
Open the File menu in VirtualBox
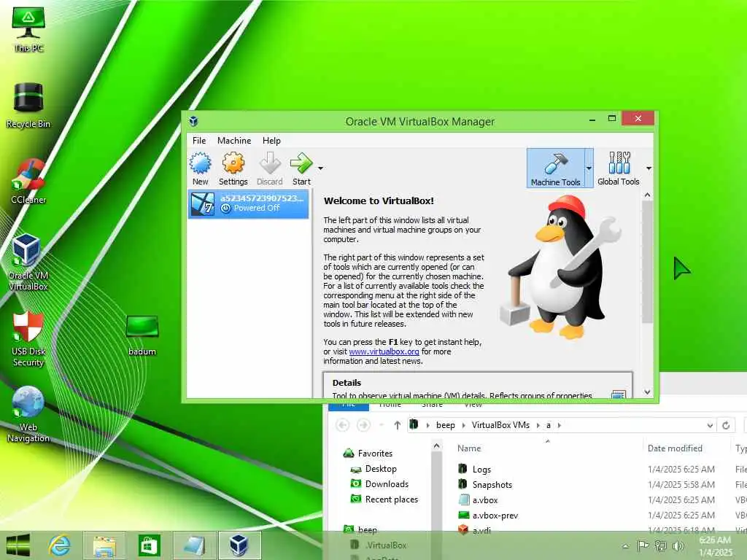(x=199, y=141)
